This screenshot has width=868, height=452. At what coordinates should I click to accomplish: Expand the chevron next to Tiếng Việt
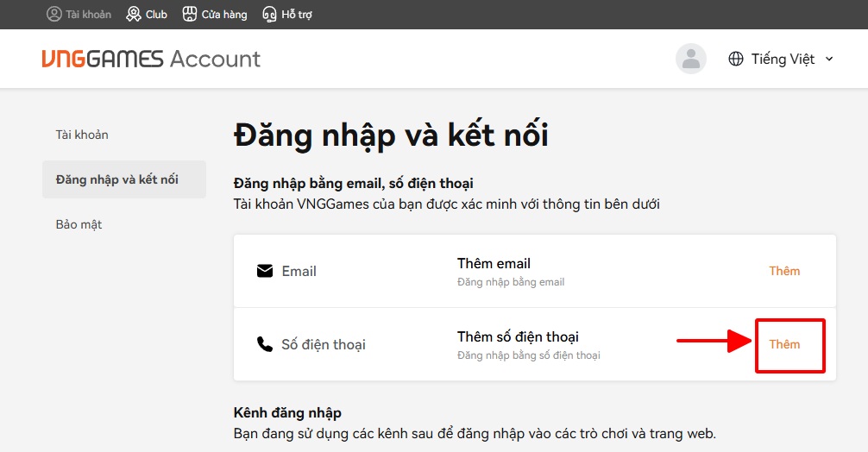click(x=829, y=59)
